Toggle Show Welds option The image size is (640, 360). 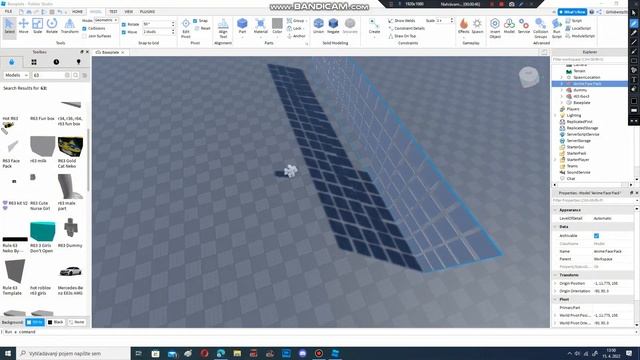[401, 20]
